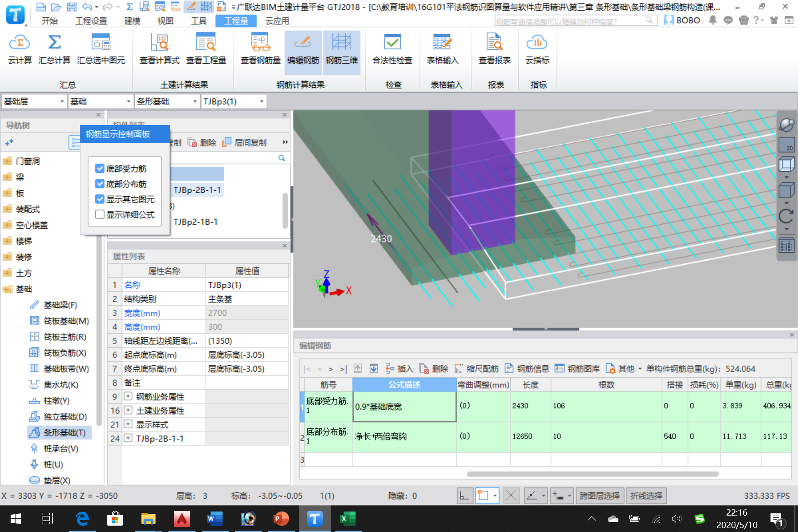Select 条形基础(T) in navigation tree
The height and width of the screenshot is (532, 798).
[60, 433]
